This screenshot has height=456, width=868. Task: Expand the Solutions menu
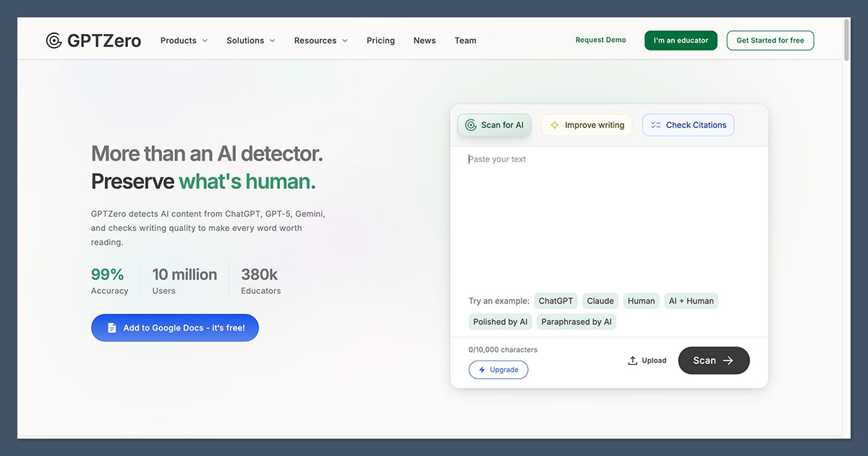pyautogui.click(x=250, y=41)
